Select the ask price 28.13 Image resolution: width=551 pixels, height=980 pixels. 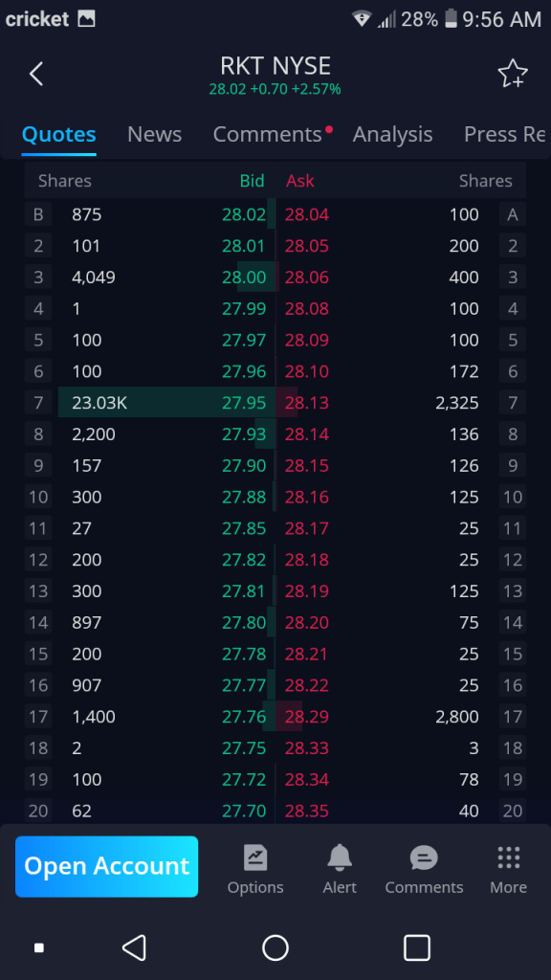(307, 403)
